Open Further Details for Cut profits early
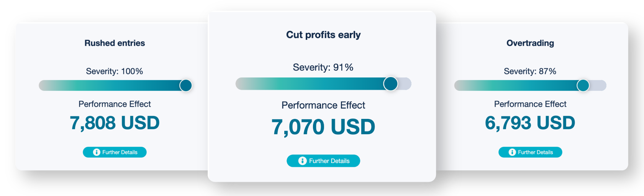 [329, 161]
